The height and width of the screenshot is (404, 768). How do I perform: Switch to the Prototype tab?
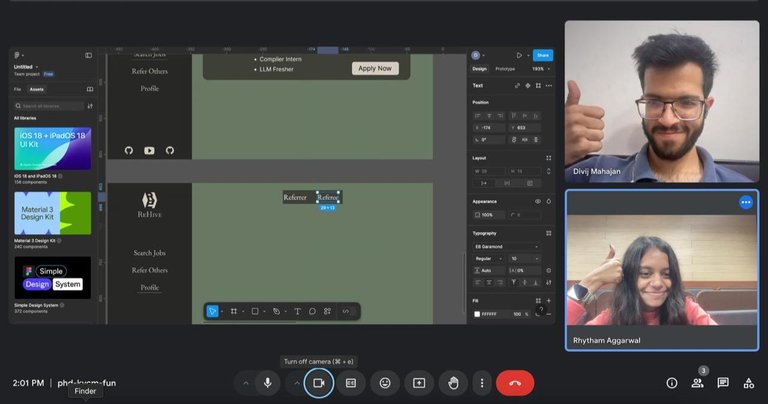coord(505,69)
